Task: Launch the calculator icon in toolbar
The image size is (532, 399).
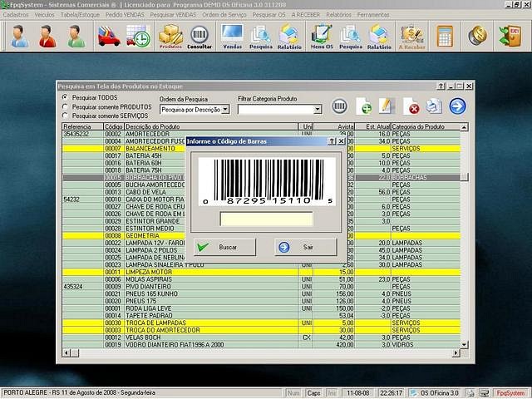Action: click(x=446, y=36)
